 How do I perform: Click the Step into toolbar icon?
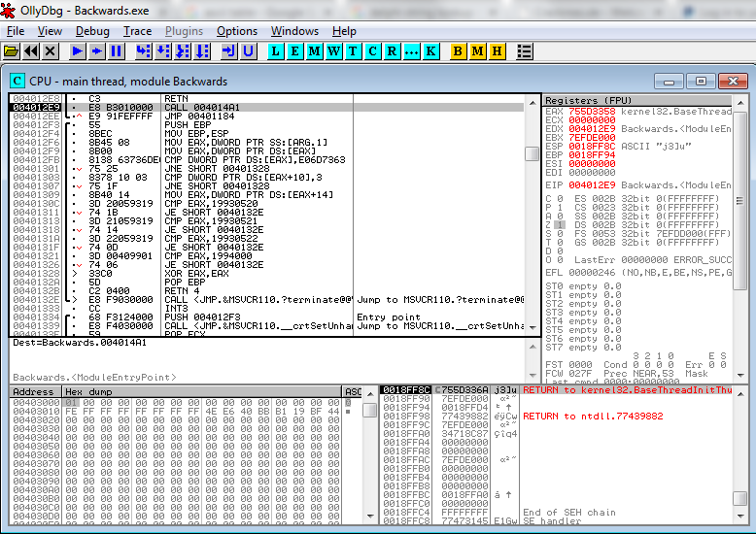point(144,50)
